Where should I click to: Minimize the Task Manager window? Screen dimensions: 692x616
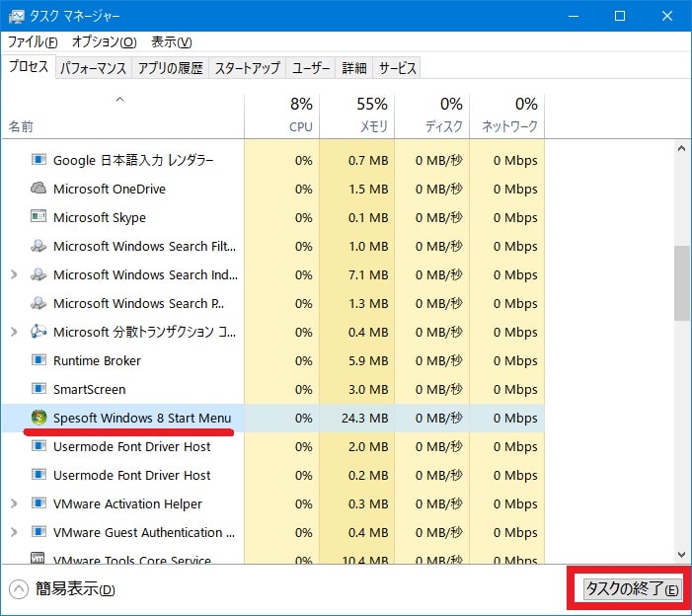574,16
